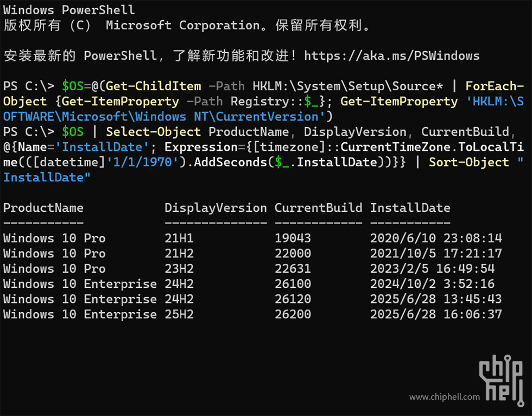Click the CurrentBuild column header

318,207
